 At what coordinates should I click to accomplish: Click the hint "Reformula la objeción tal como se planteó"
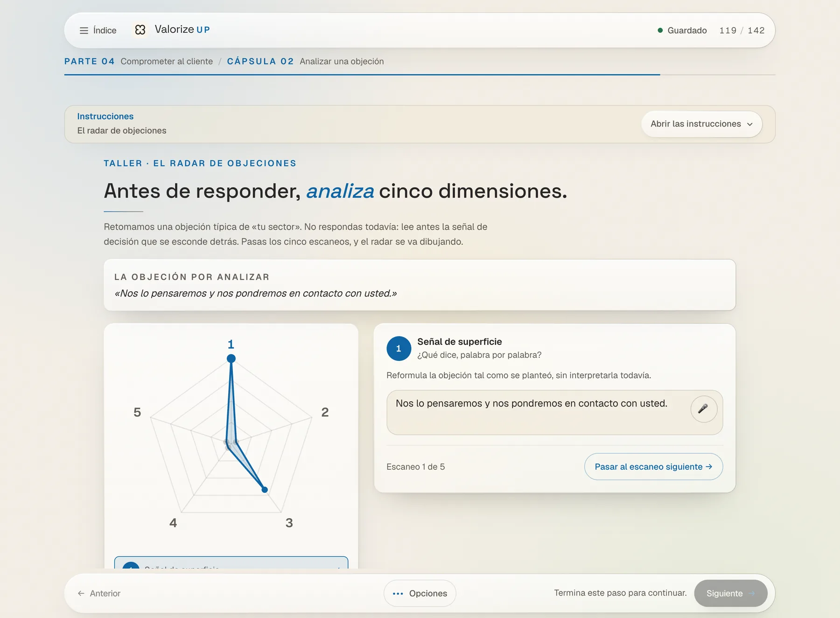518,375
